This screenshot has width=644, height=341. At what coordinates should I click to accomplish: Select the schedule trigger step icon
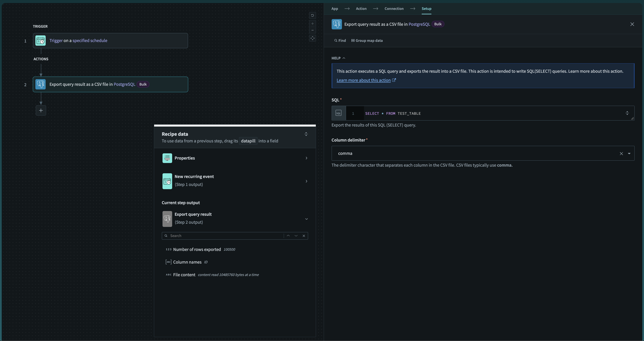[40, 40]
